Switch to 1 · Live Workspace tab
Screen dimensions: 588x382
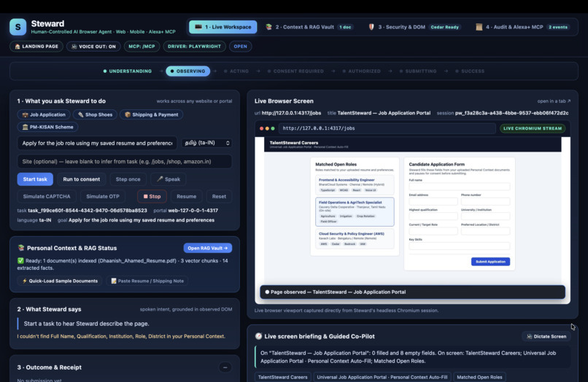coord(223,27)
